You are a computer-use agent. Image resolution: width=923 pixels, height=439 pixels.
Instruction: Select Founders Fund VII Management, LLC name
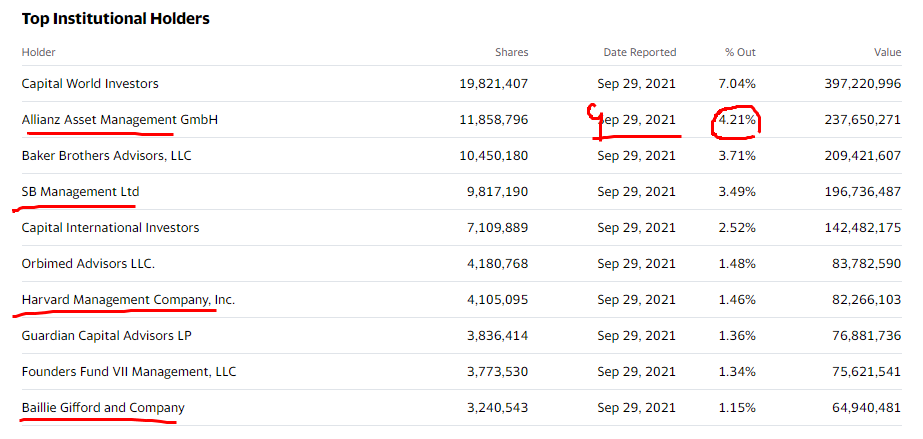129,372
